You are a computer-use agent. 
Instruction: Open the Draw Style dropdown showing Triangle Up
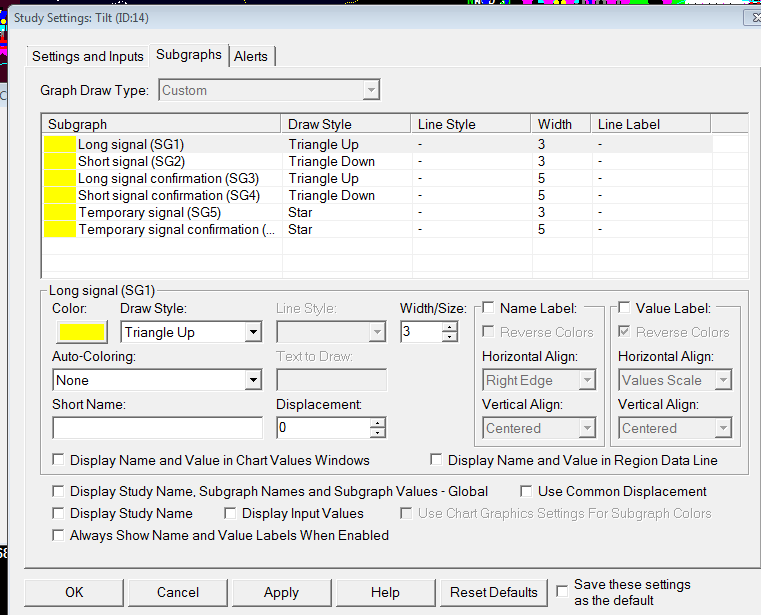[x=191, y=332]
